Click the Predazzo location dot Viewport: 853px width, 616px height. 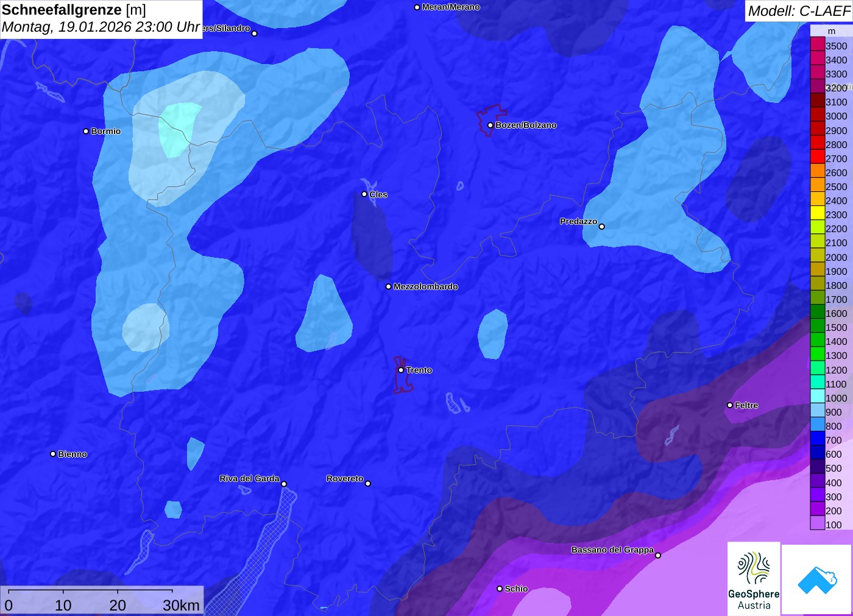pos(601,227)
